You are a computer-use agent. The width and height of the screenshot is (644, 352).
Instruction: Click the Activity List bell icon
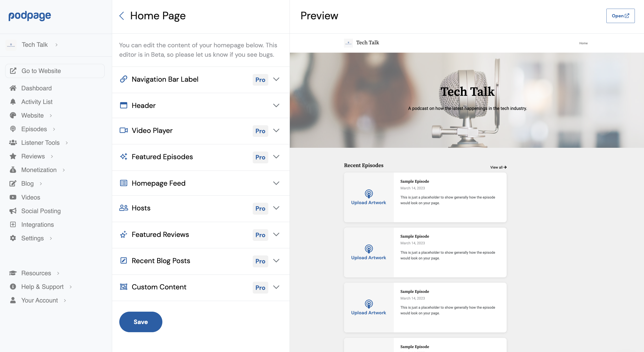tap(13, 102)
